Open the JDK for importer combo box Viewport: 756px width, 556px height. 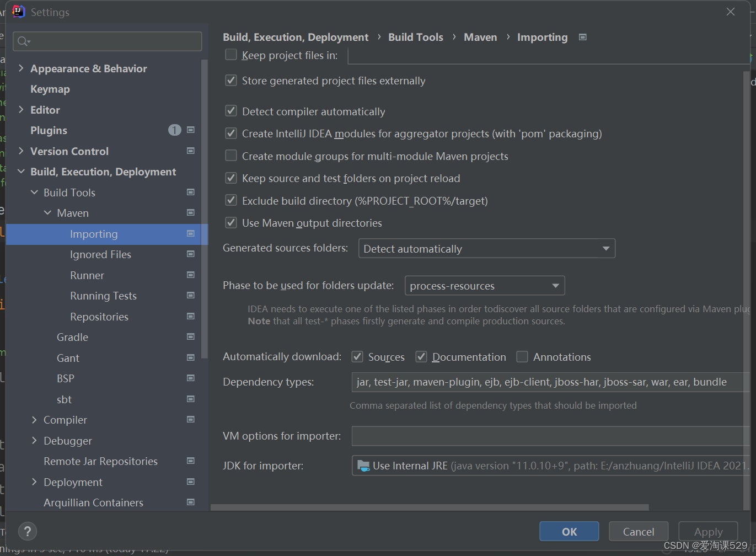[551, 466]
